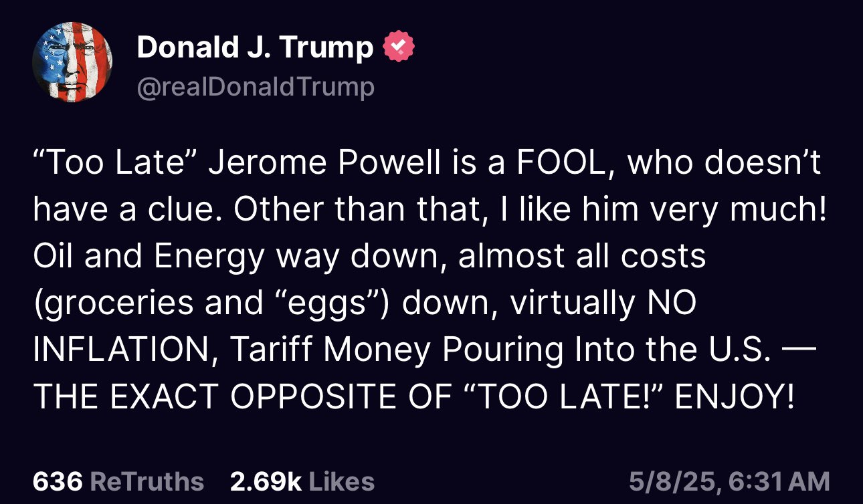Click the 5/8/25, 6:31 AM timestamp

pyautogui.click(x=729, y=481)
